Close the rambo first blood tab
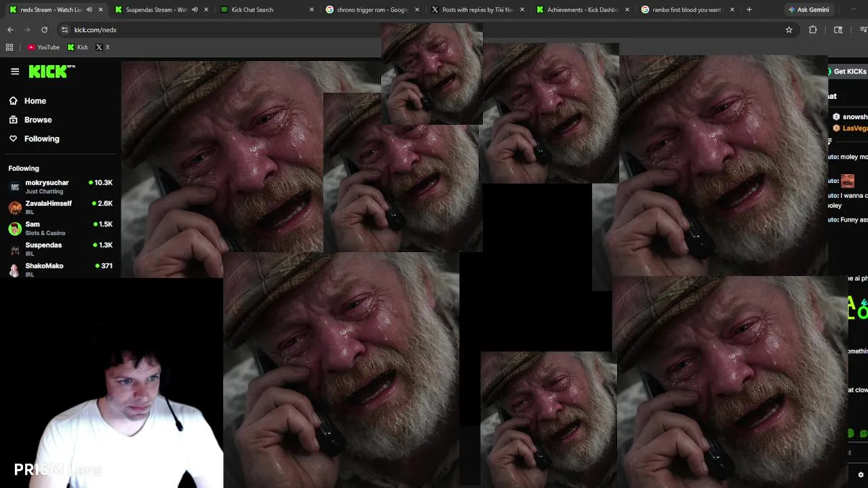 pyautogui.click(x=732, y=9)
